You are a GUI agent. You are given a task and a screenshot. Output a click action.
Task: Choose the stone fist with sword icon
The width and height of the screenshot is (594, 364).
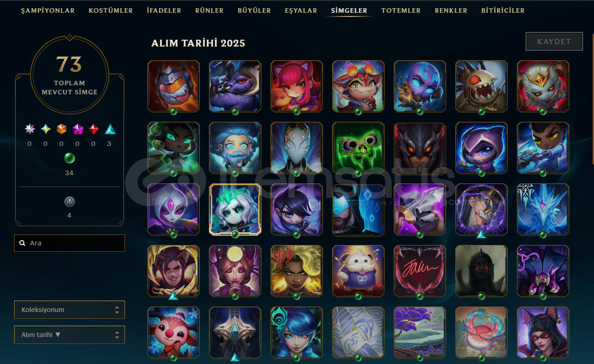[x=420, y=209]
